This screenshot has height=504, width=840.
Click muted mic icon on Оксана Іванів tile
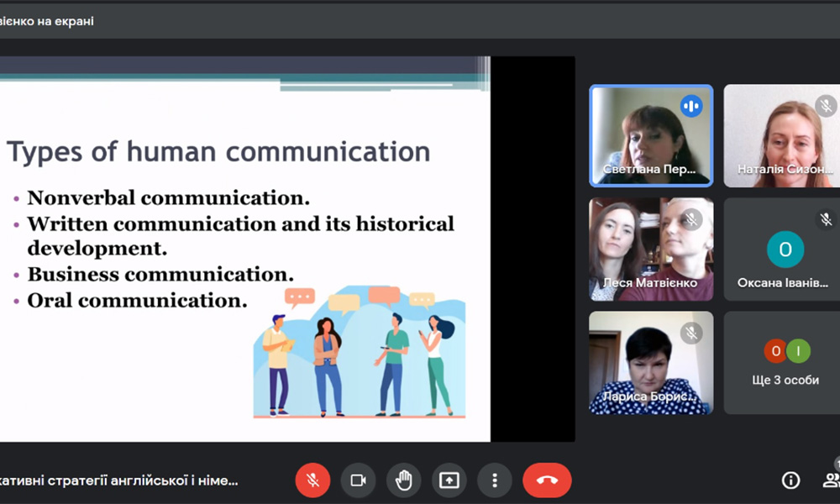point(826,220)
